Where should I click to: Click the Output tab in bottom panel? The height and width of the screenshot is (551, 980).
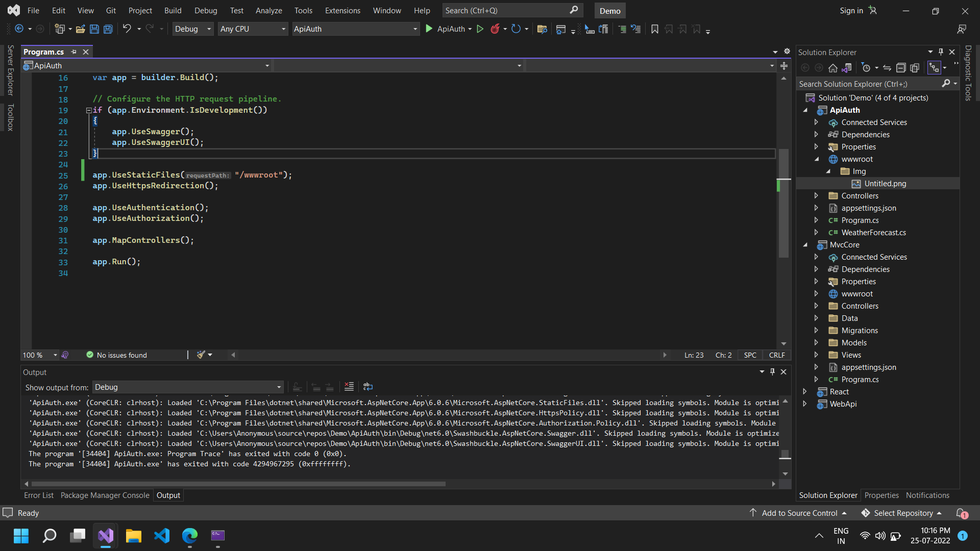point(168,494)
